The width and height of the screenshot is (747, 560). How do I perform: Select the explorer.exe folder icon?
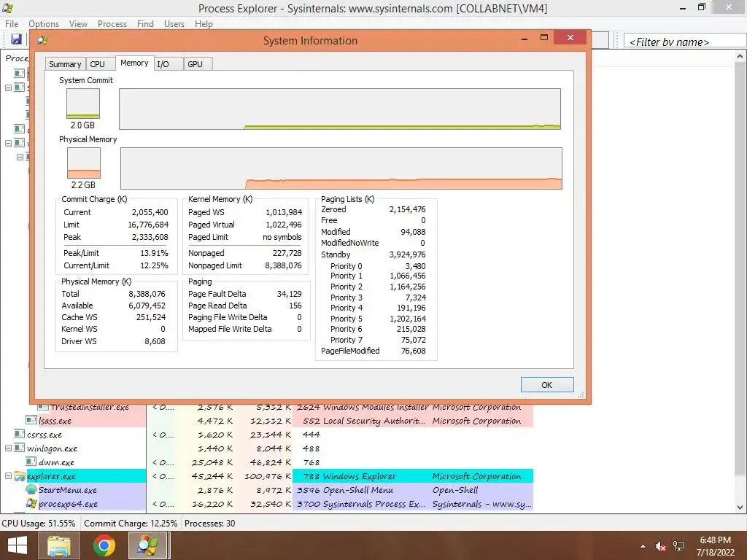coord(19,475)
